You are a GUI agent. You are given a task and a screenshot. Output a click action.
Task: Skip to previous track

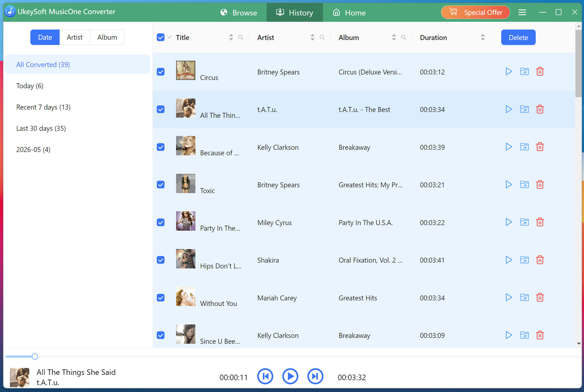pos(265,377)
